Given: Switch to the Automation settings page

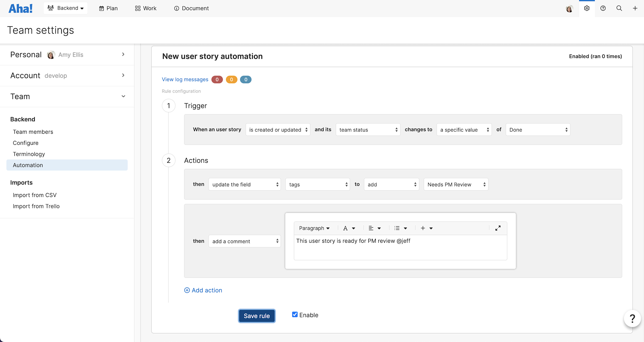Looking at the screenshot, I should [28, 165].
